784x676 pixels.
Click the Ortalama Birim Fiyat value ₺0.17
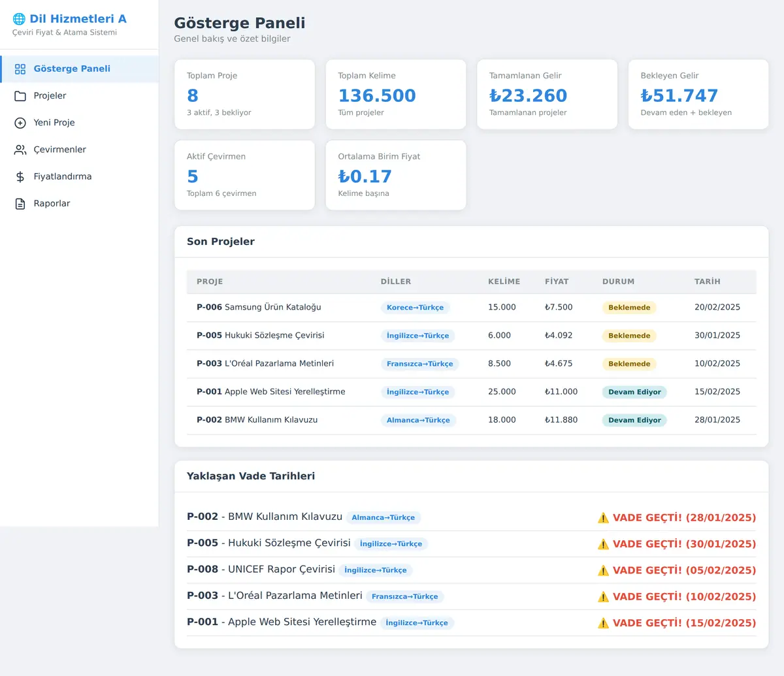tap(365, 177)
